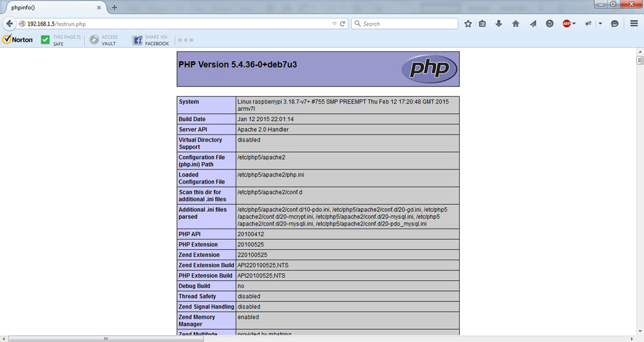The width and height of the screenshot is (644, 342).
Task: Open the Downloads arrow icon
Action: coord(498,24)
